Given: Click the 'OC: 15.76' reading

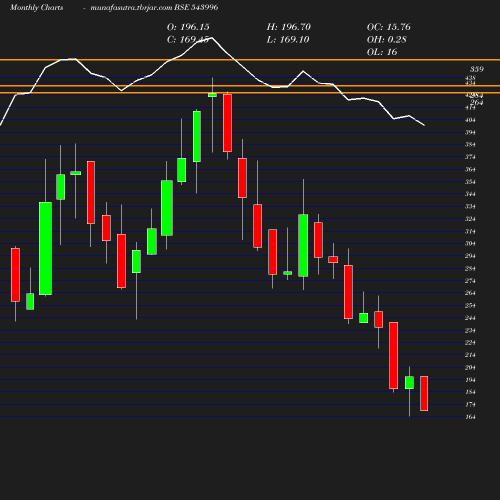Looking at the screenshot, I should point(389,27).
